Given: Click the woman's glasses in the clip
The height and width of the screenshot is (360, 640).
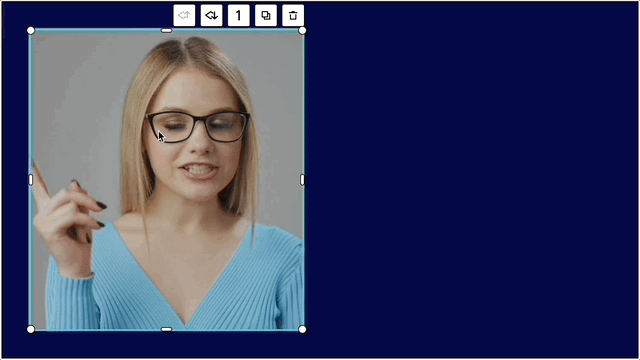Looking at the screenshot, I should click(x=198, y=127).
